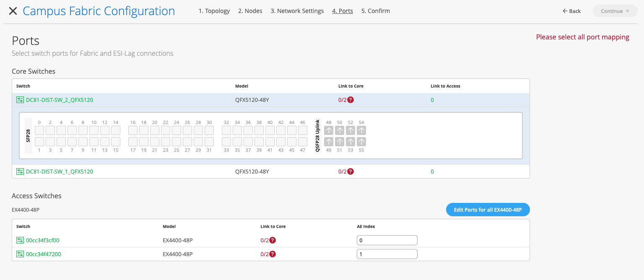Expand the DC81-DIST-SW_1_QFX5120 port panel
This screenshot has height=280, width=644.
pyautogui.click(x=60, y=171)
